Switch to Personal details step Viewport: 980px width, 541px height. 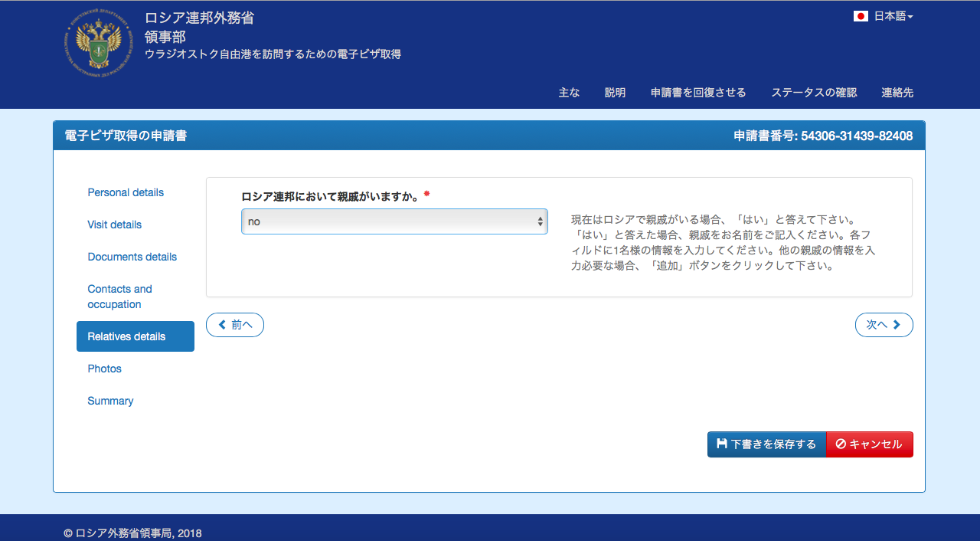pyautogui.click(x=126, y=192)
